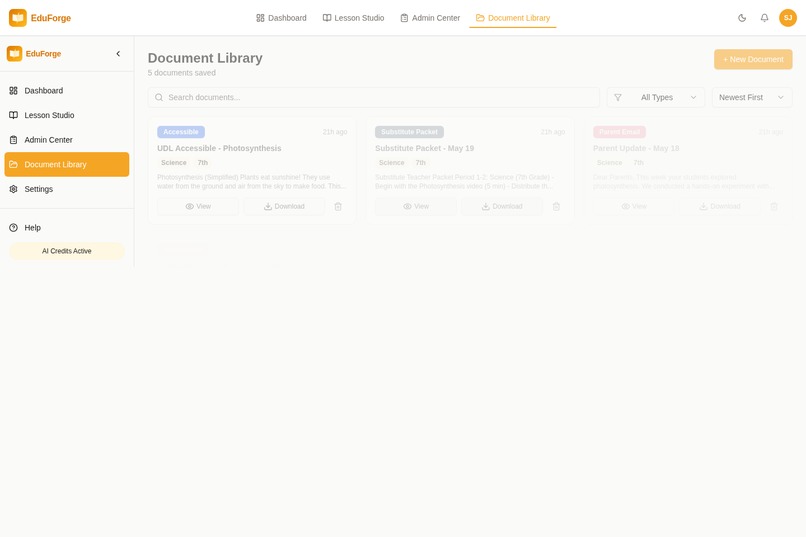806x537 pixels.
Task: Open the Newest First sort dropdown
Action: (x=752, y=97)
